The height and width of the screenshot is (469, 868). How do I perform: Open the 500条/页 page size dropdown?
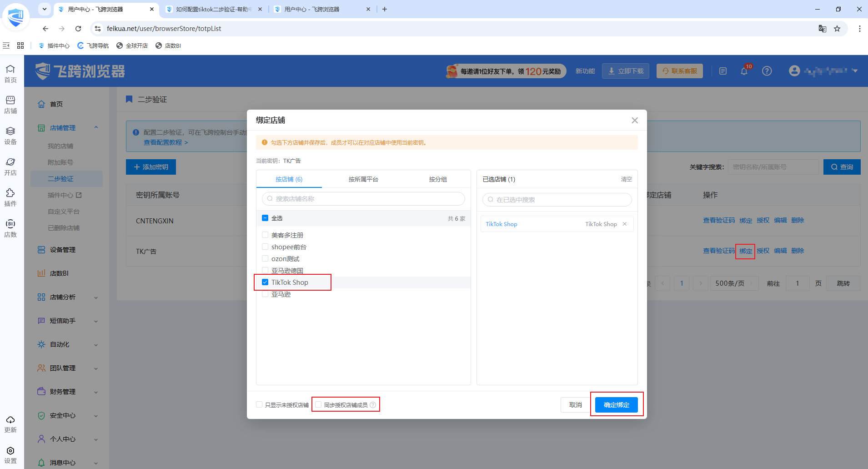point(735,283)
